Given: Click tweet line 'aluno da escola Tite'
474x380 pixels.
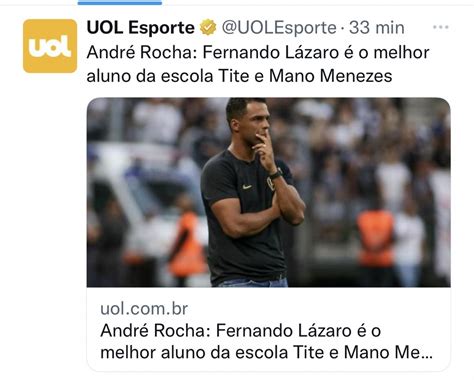Looking at the screenshot, I should [x=168, y=76].
